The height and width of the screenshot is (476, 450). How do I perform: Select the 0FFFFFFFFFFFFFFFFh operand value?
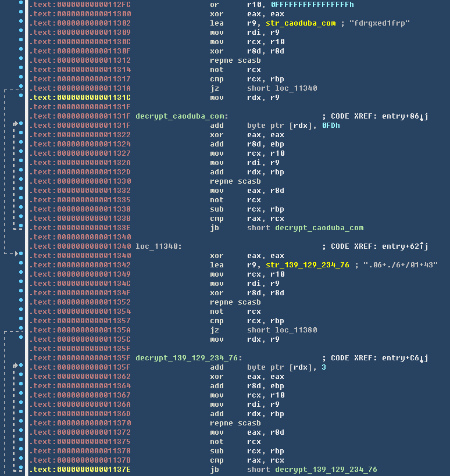click(x=312, y=5)
